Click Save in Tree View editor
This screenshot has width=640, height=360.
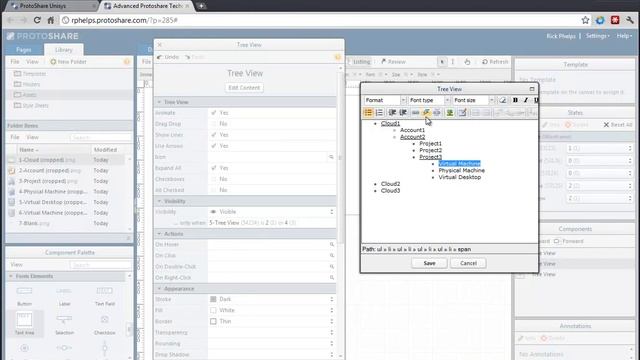pos(429,263)
